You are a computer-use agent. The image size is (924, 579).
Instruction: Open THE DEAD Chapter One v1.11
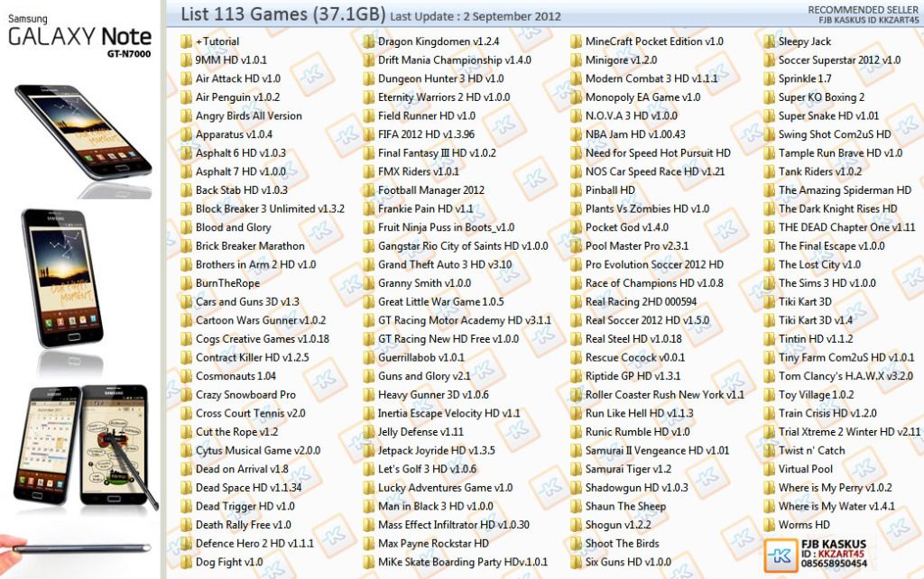coord(846,227)
